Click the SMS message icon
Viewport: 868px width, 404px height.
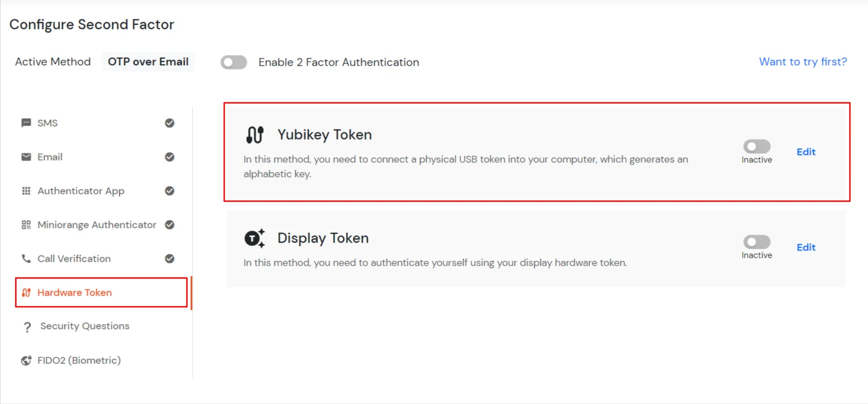click(x=25, y=122)
